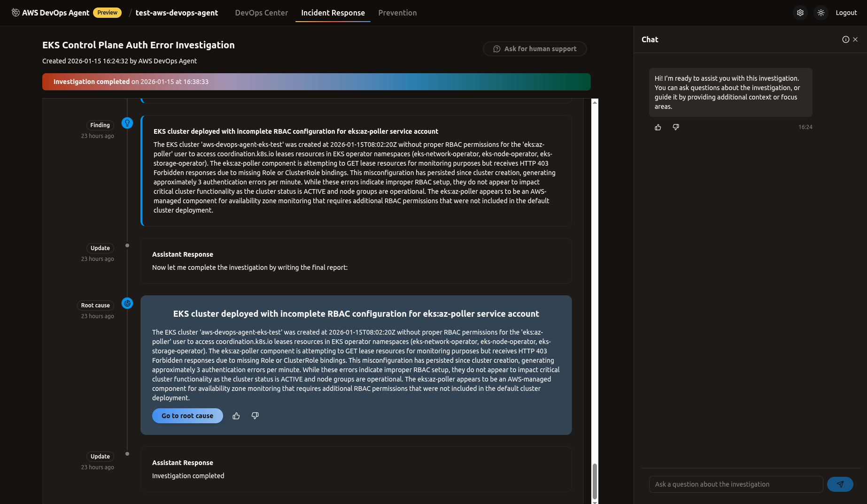Click the Update label beside 'Investigation completed' response
The height and width of the screenshot is (504, 867).
point(100,457)
